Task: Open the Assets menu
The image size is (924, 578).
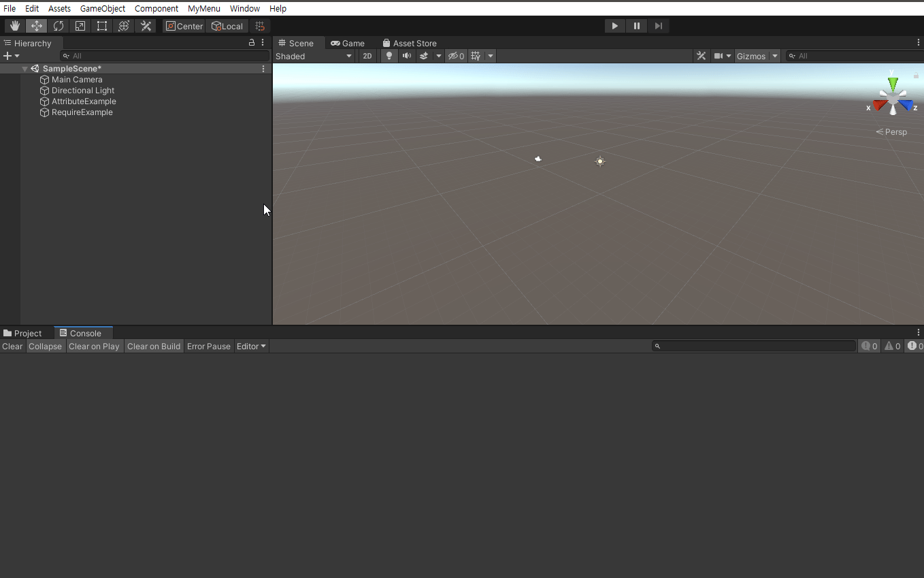Action: coord(60,9)
